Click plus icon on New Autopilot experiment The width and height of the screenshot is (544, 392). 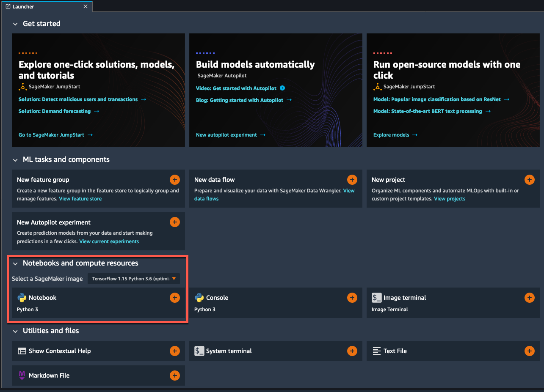coord(175,222)
